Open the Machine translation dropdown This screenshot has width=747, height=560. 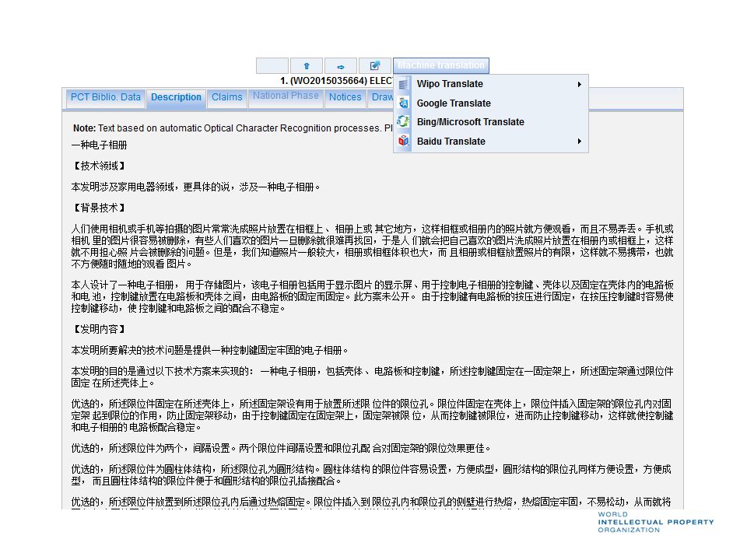click(441, 65)
